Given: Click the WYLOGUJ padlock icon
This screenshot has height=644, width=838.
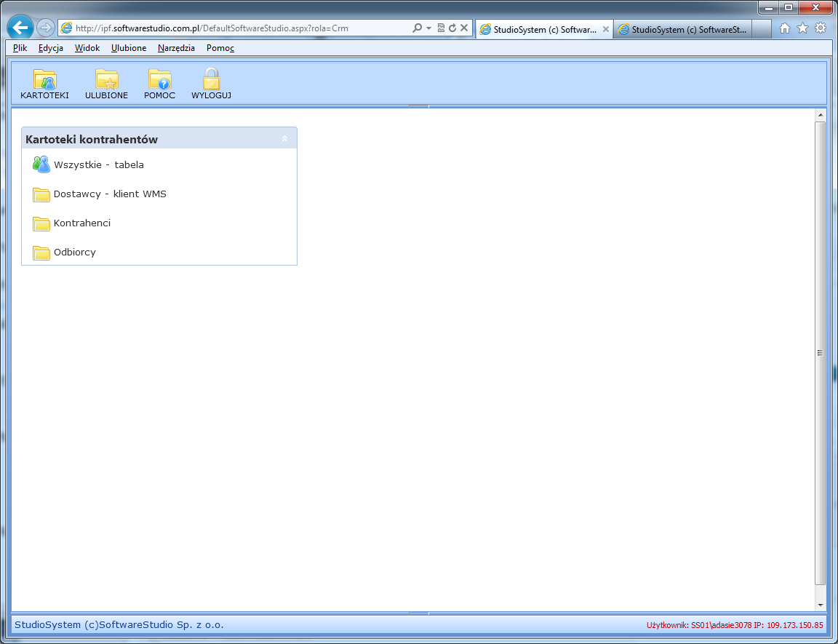Looking at the screenshot, I should point(211,80).
